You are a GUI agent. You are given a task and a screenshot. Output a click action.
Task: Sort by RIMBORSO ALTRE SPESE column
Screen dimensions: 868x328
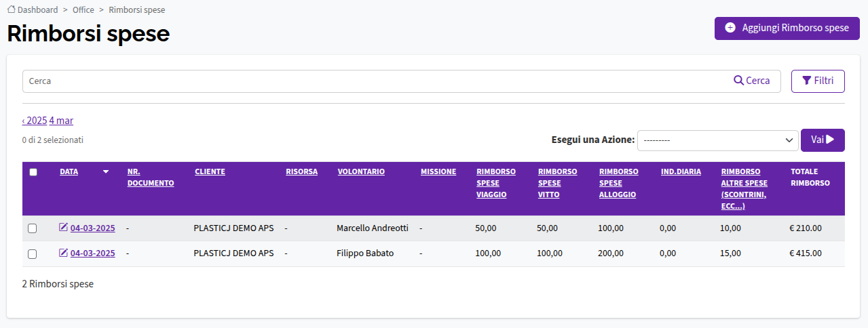tap(744, 189)
